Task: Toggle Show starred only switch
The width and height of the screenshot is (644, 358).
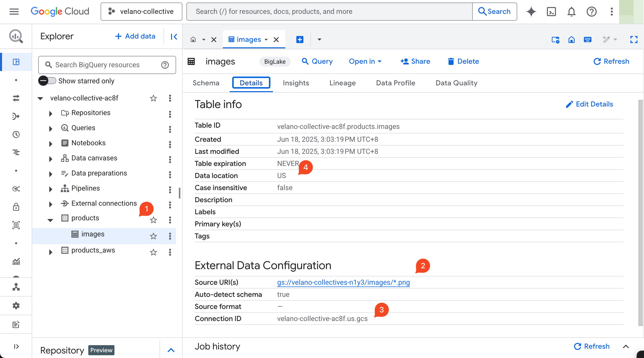Action: (47, 81)
